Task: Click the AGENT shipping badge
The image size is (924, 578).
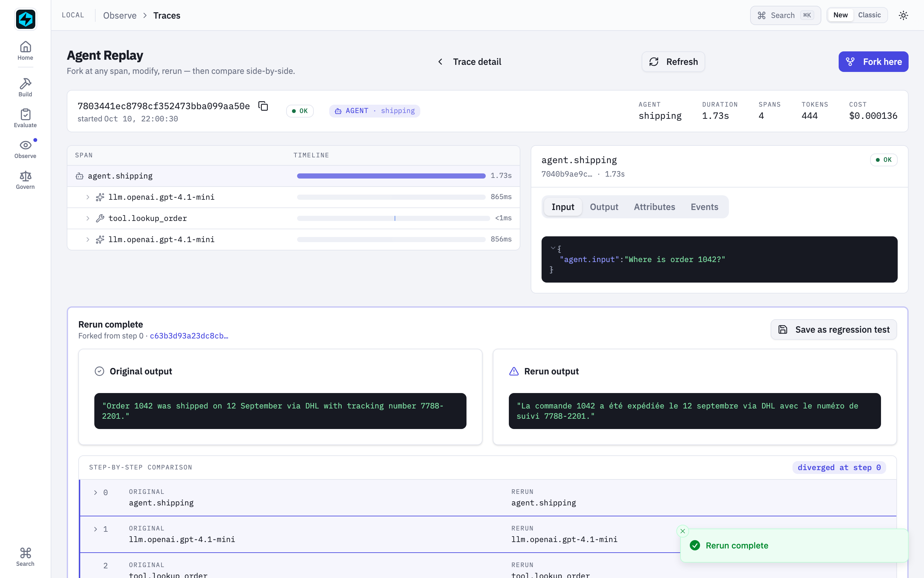Action: coord(374,111)
